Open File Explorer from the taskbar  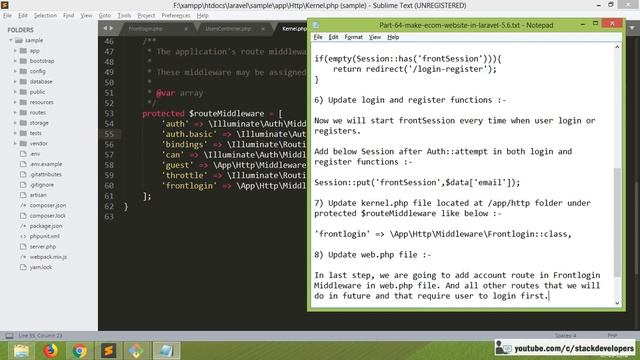pyautogui.click(x=21, y=351)
